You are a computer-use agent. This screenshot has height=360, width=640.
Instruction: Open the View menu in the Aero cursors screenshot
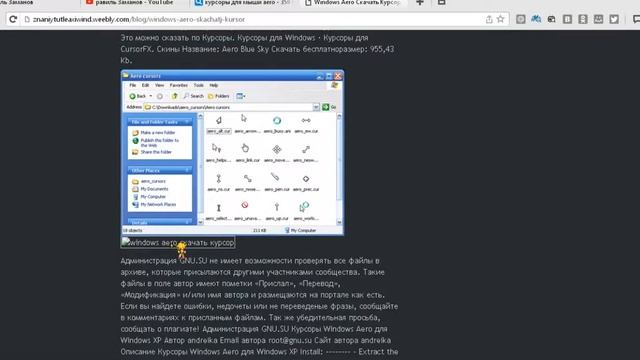click(159, 85)
